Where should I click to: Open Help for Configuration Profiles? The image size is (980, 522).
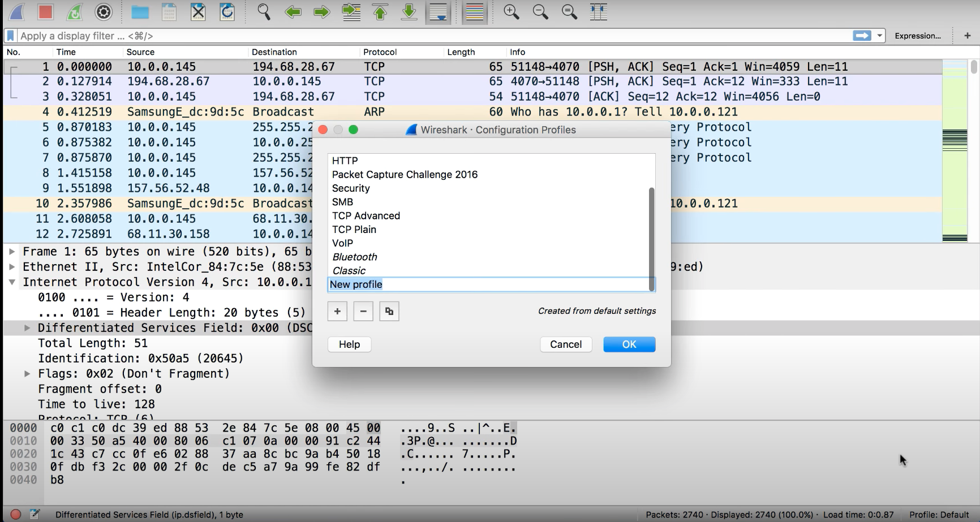[x=350, y=344]
